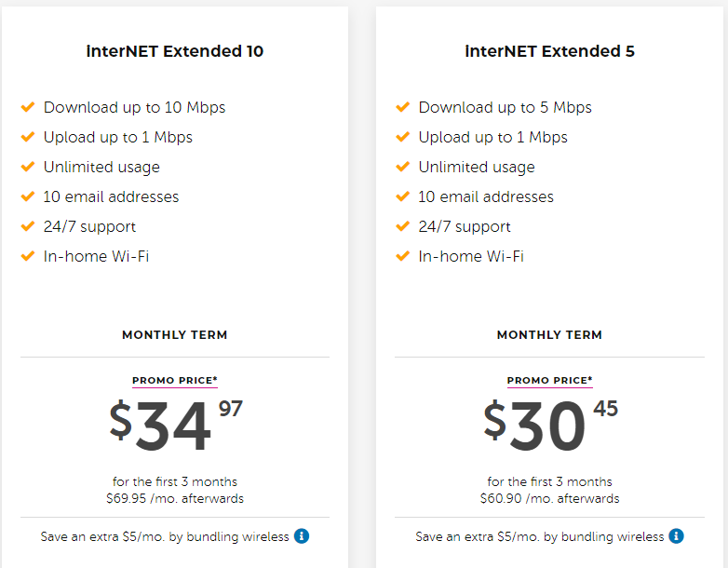Click checkmark by 10 email addresses in Extended 5

(x=402, y=196)
